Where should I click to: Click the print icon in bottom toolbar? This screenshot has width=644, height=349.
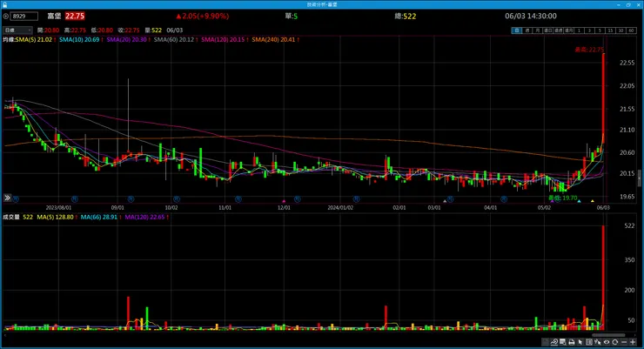tap(571, 342)
